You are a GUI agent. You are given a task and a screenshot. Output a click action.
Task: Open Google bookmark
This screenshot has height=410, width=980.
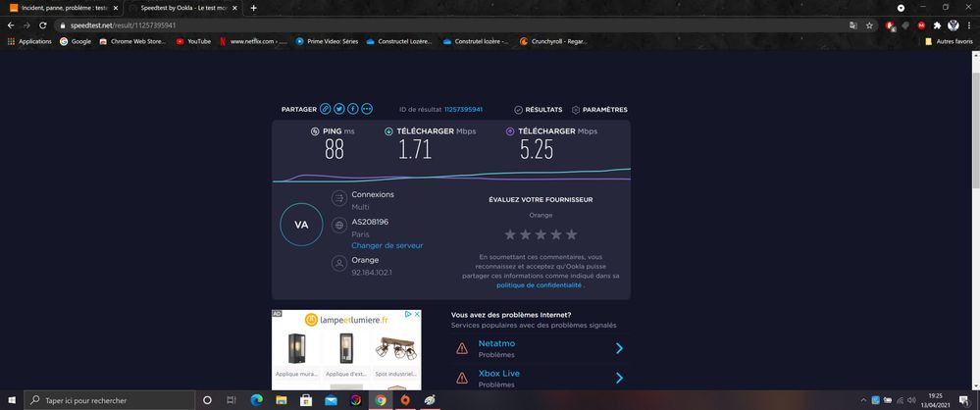pos(75,41)
